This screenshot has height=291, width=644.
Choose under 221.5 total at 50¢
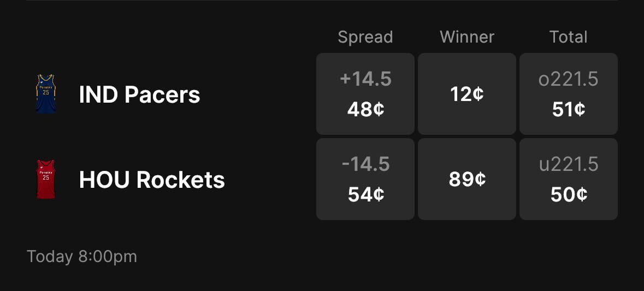tap(569, 179)
